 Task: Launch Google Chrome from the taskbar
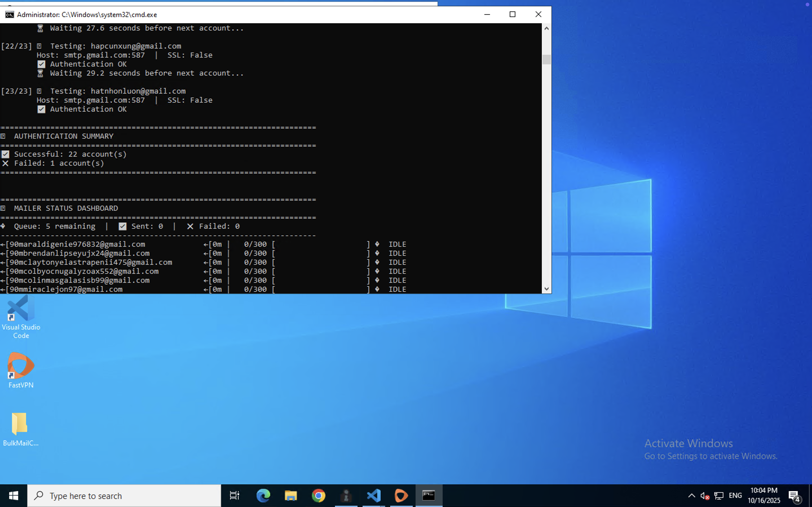coord(318,495)
